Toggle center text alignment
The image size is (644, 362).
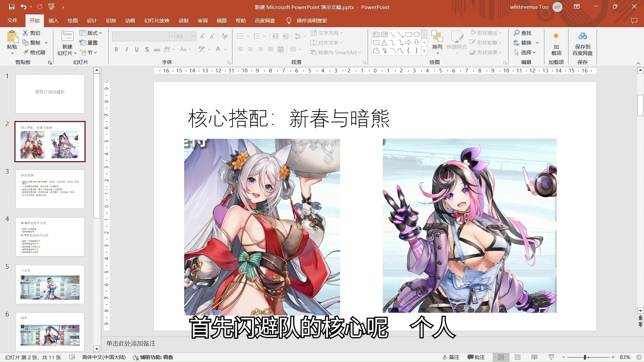[250, 49]
